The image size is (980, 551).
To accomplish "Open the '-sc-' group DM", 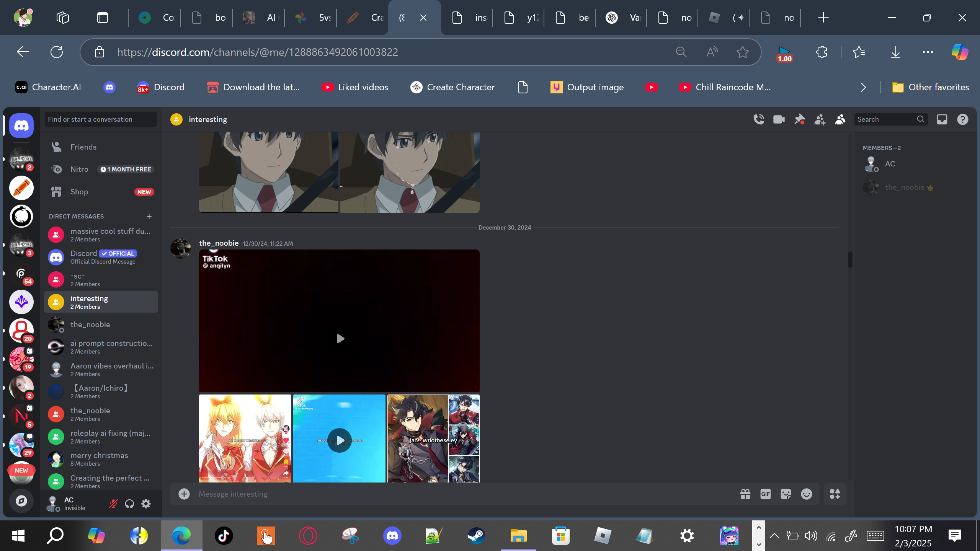I will [x=101, y=279].
